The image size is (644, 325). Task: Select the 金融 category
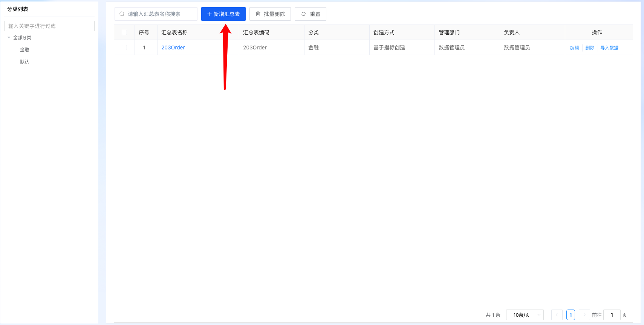pos(24,50)
